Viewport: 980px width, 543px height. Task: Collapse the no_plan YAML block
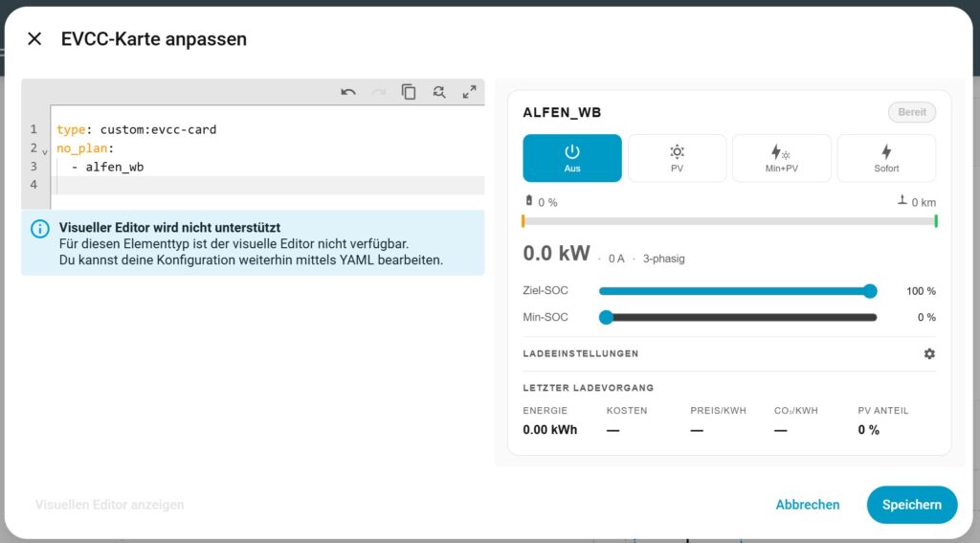click(x=45, y=151)
